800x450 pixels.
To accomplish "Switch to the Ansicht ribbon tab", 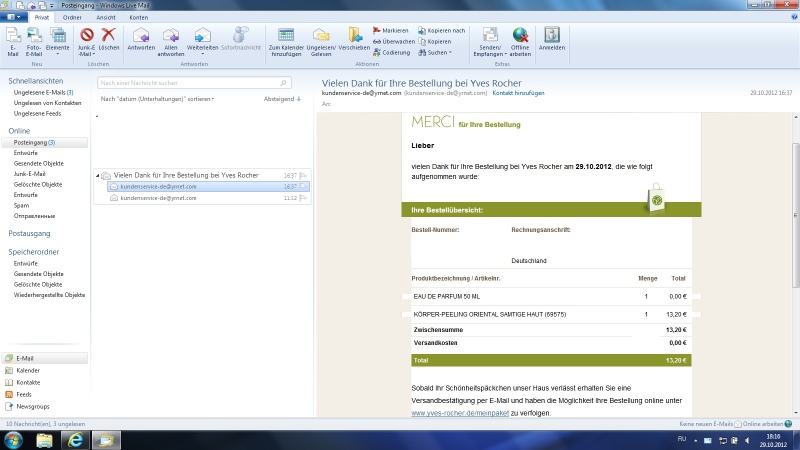I will (106, 17).
